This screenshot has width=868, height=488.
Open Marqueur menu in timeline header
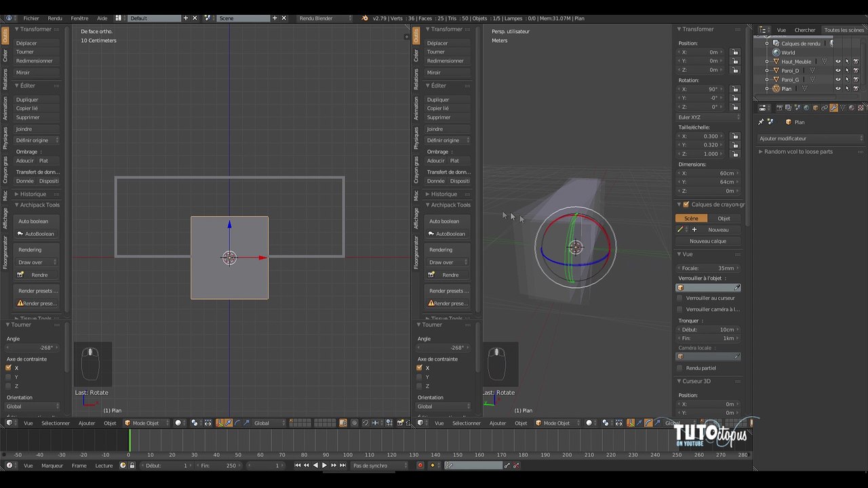[x=52, y=466]
